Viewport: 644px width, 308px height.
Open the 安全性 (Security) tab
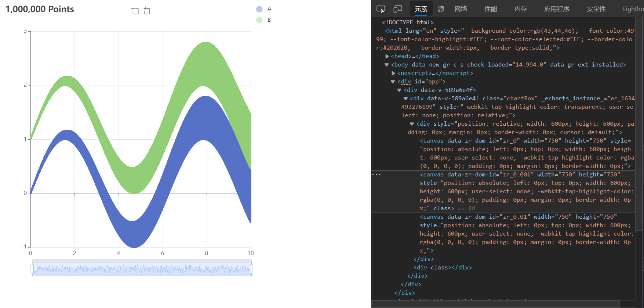596,9
